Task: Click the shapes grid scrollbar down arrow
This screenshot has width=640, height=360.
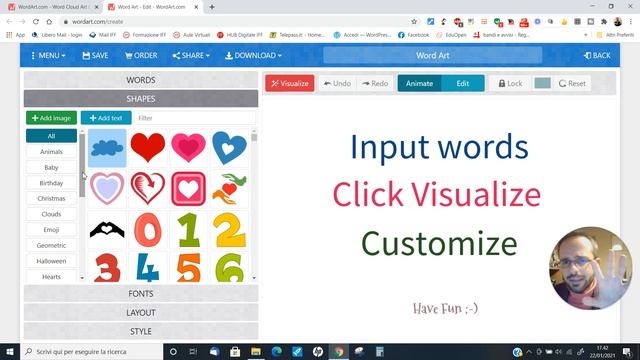Action: (254, 278)
